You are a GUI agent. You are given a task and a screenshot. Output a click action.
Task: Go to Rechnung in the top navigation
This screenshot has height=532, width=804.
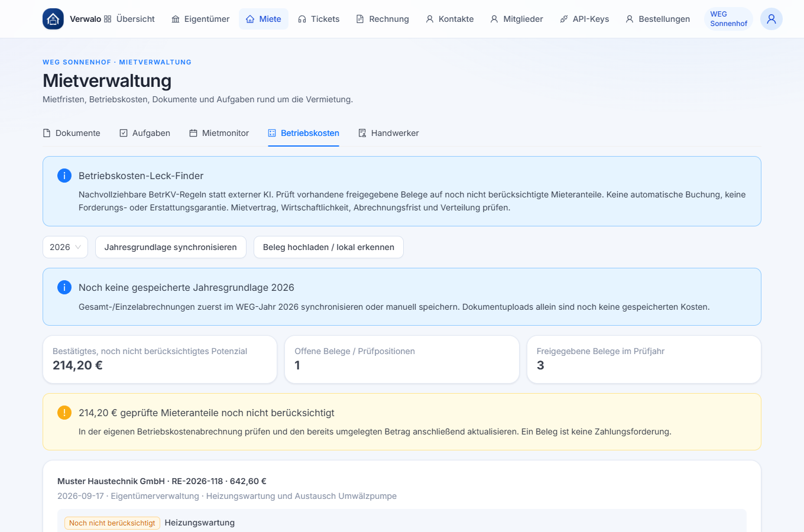tap(382, 19)
